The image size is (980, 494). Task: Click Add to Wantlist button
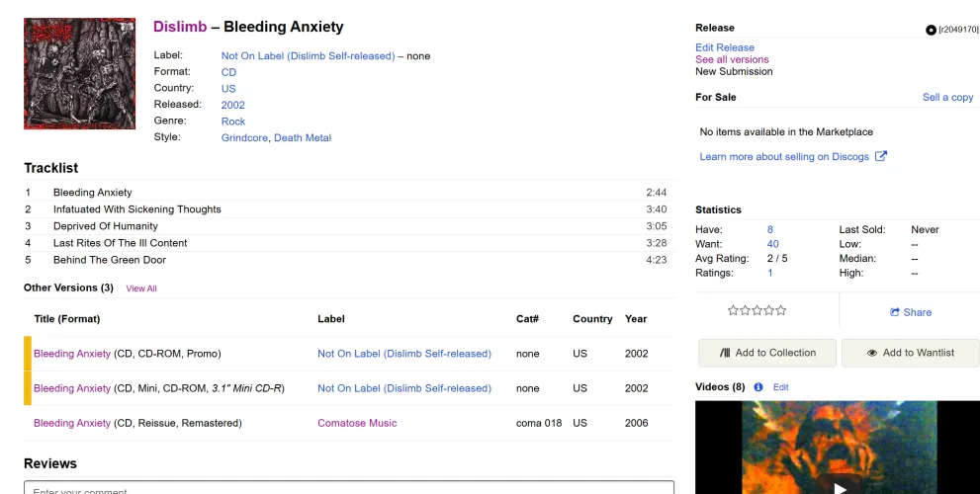coord(911,353)
